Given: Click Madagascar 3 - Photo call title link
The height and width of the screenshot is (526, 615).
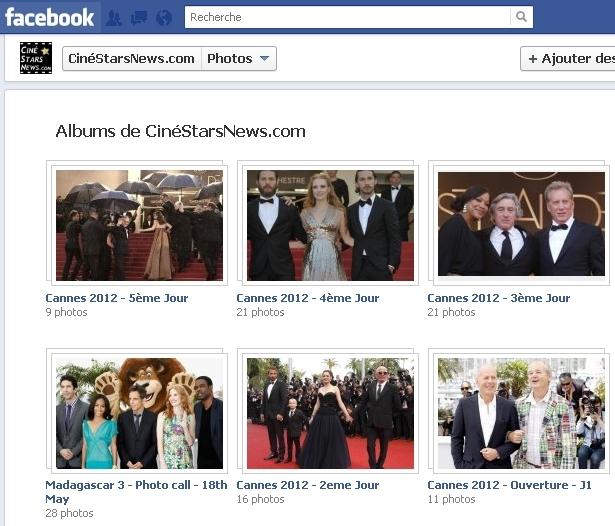Looking at the screenshot, I should pos(136,485).
